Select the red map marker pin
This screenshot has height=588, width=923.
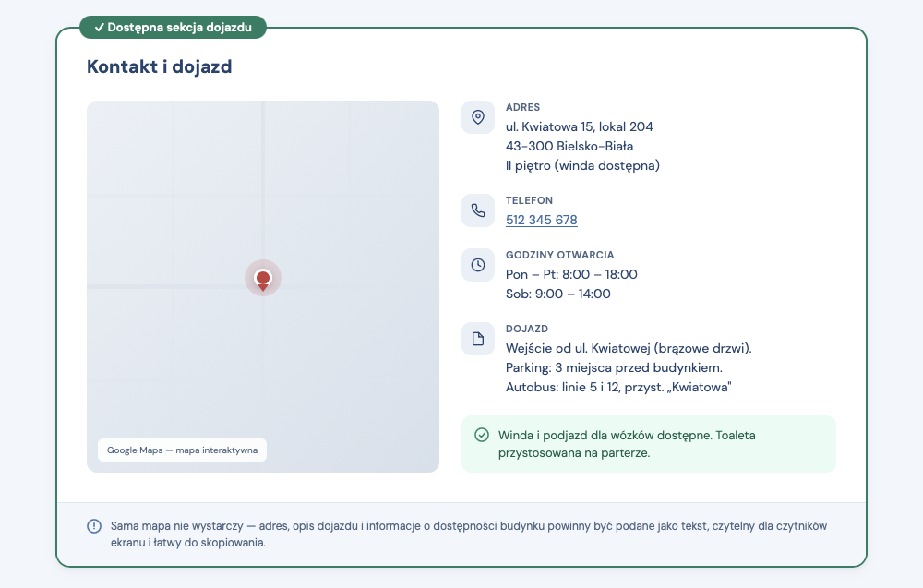tap(263, 278)
